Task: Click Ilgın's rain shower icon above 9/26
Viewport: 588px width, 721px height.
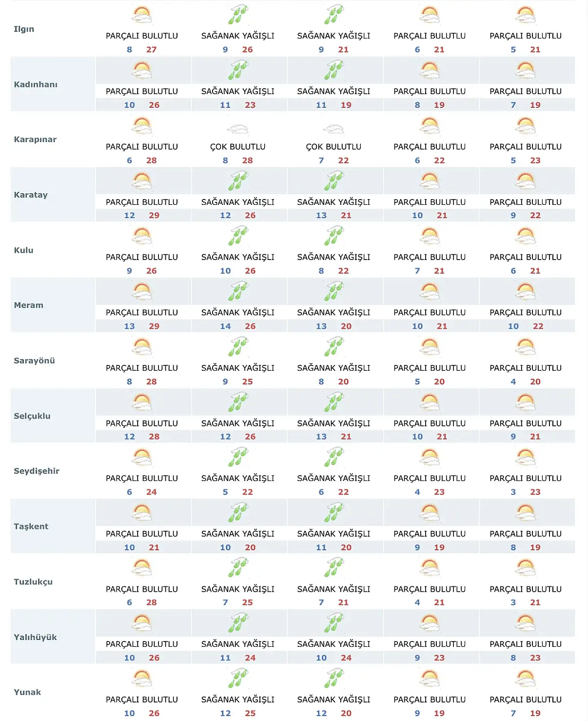Action: pyautogui.click(x=238, y=15)
